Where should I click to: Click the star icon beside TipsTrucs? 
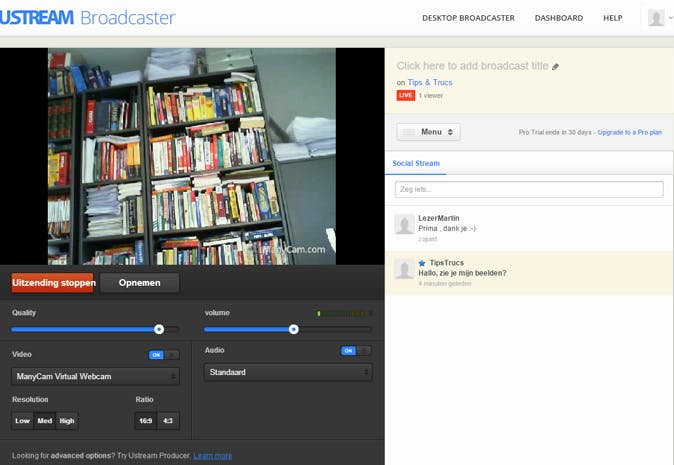[x=422, y=263]
